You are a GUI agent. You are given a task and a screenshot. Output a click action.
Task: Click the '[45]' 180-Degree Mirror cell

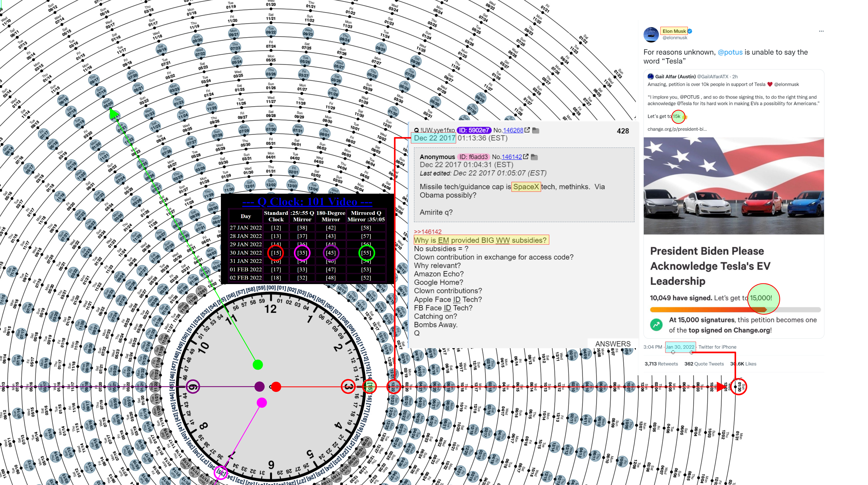tap(331, 253)
